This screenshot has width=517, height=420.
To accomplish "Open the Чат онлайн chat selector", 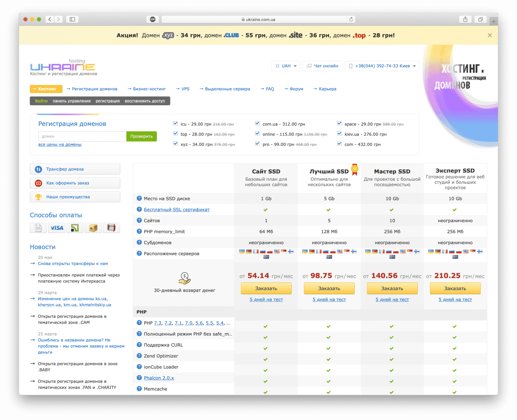I will point(322,66).
